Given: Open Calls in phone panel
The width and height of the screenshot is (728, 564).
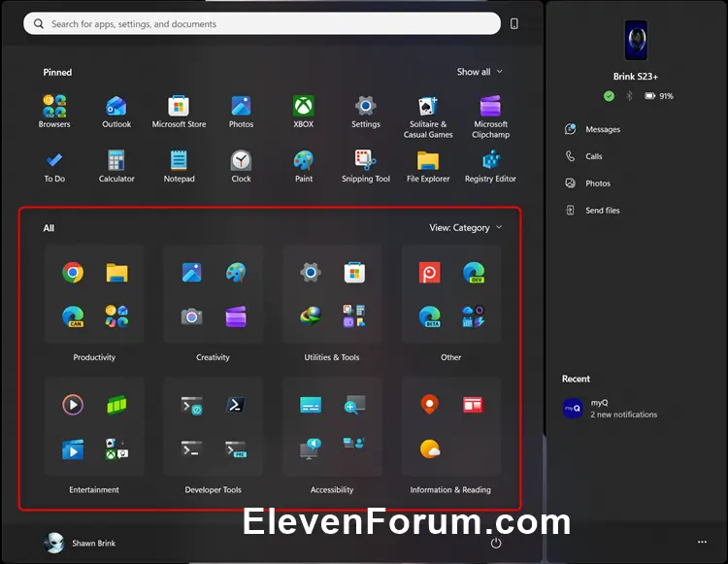Looking at the screenshot, I should (583, 156).
